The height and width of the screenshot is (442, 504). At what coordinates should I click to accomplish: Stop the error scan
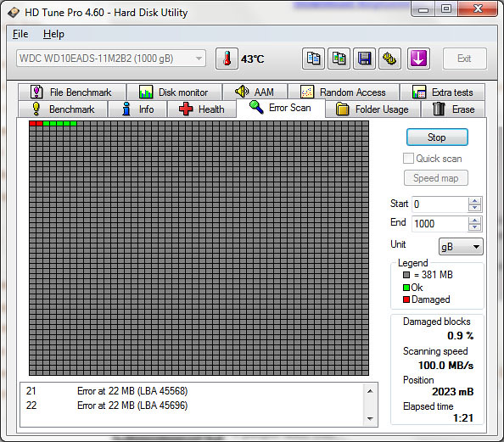tap(437, 137)
